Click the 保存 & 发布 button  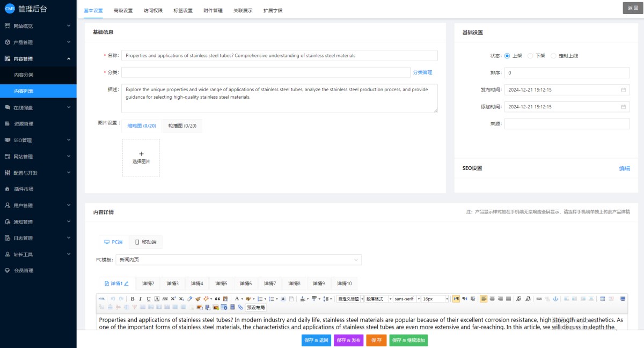349,340
